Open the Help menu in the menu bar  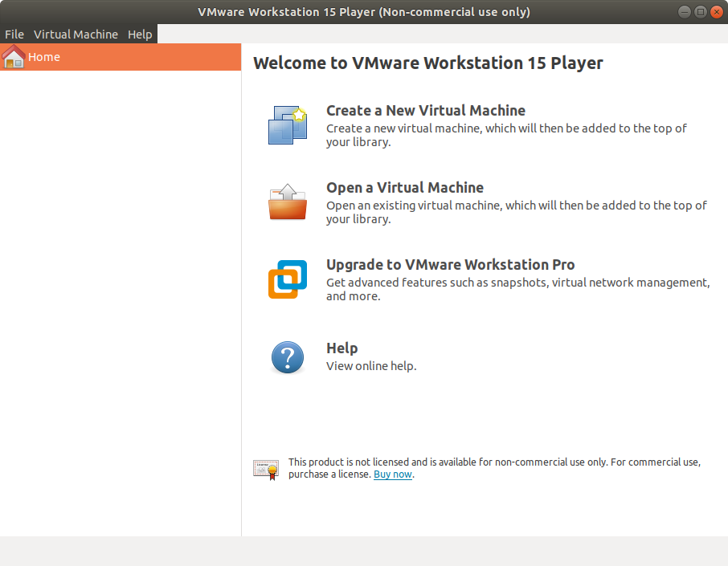click(x=140, y=35)
